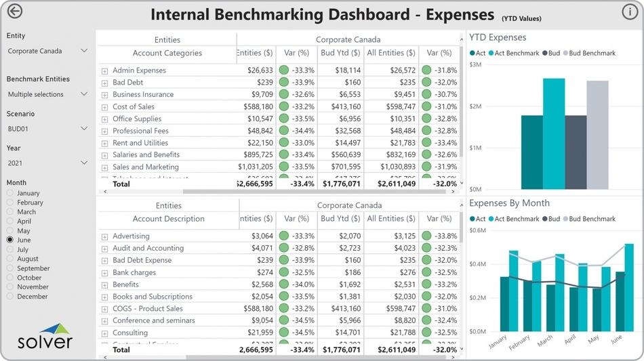Click green status indicator for Advertising row
Image resolution: width=644 pixels, height=361 pixels.
(284, 236)
